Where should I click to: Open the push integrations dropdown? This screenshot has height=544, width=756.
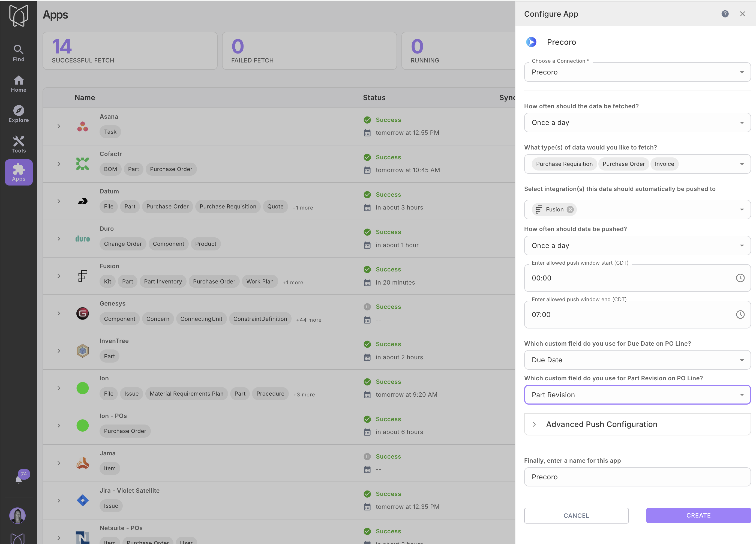[x=637, y=210]
